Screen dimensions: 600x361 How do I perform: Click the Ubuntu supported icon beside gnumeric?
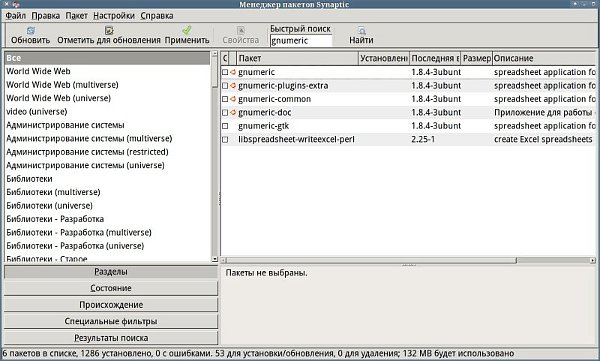point(233,72)
